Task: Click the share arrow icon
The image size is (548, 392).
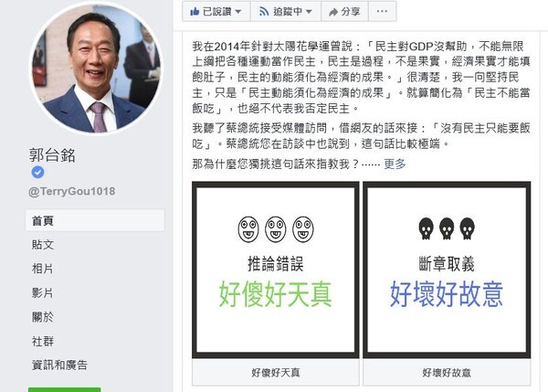Action: [x=333, y=13]
